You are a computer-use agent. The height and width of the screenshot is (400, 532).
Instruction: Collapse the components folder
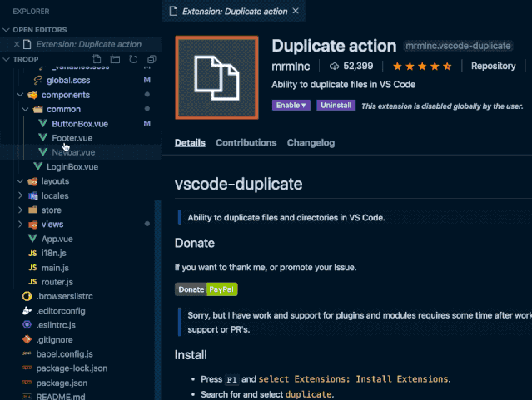coord(22,95)
